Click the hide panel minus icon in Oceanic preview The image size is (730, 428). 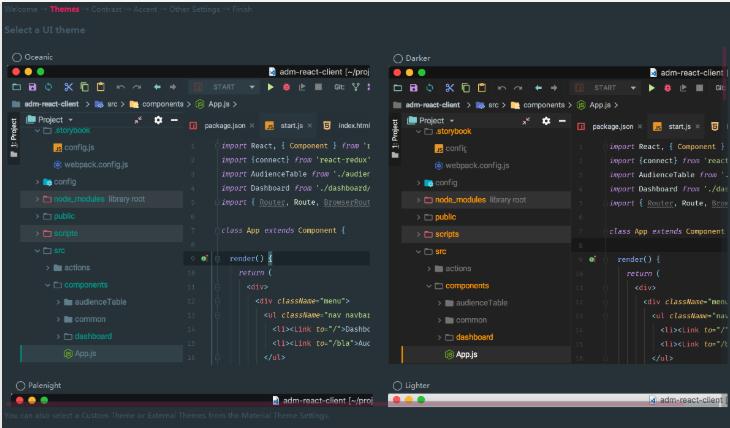tap(174, 120)
